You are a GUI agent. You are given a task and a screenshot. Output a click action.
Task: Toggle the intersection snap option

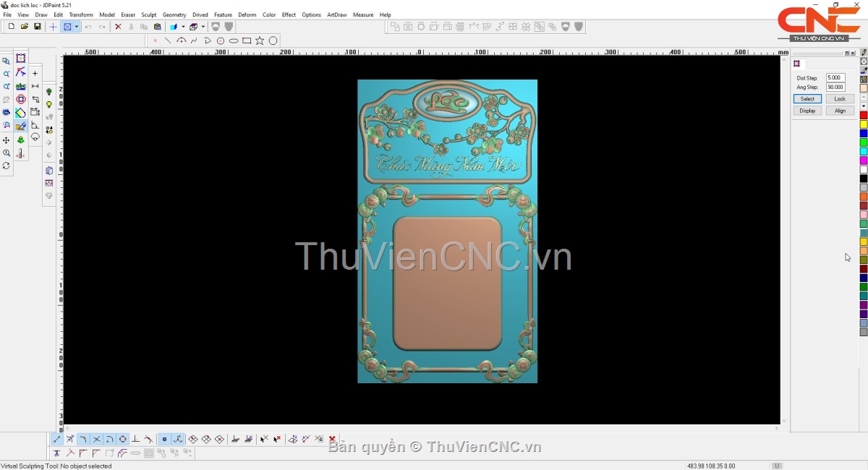click(x=96, y=439)
